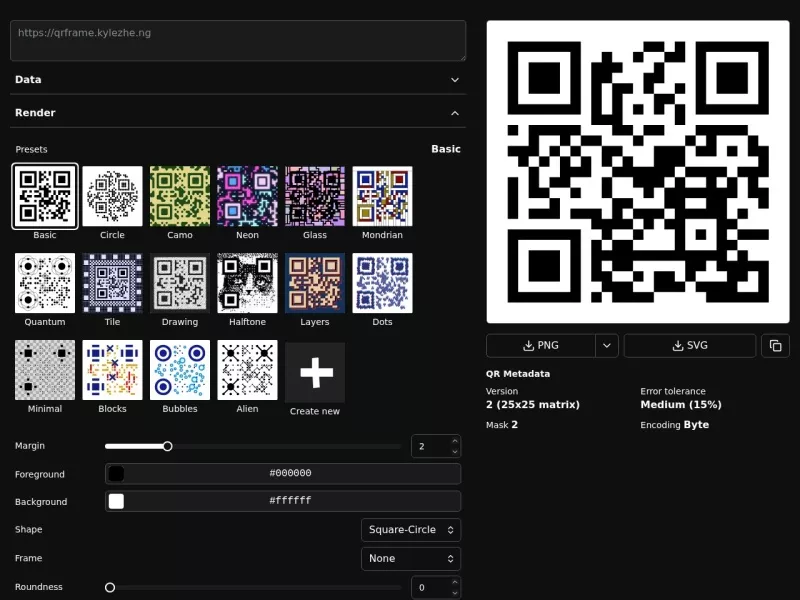Pick the Halftone cat preset
The width and height of the screenshot is (800, 600).
click(247, 283)
